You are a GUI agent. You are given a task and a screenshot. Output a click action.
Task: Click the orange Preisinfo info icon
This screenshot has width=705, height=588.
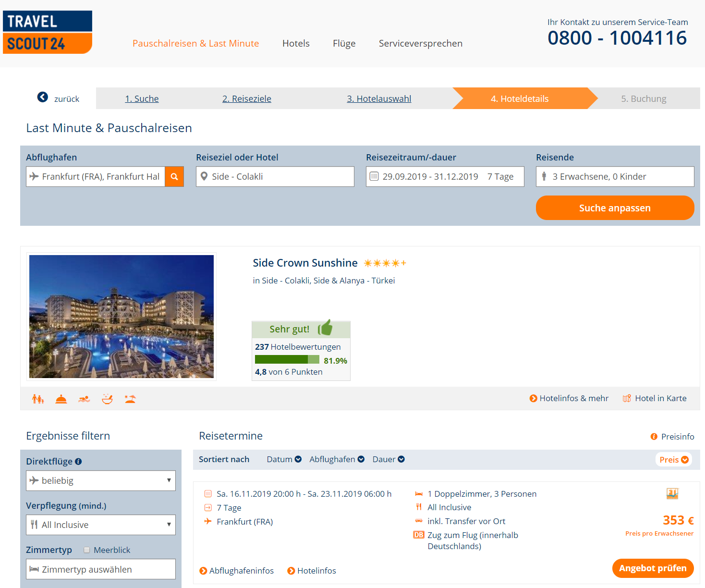pos(654,437)
